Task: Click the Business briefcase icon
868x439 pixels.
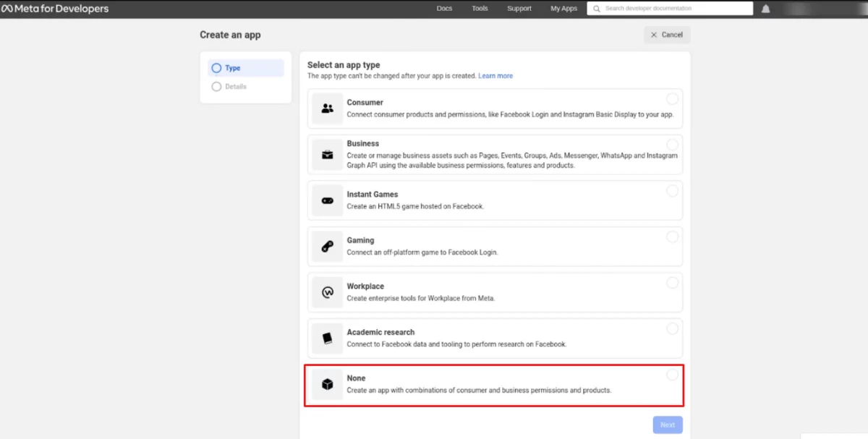Action: pos(328,154)
